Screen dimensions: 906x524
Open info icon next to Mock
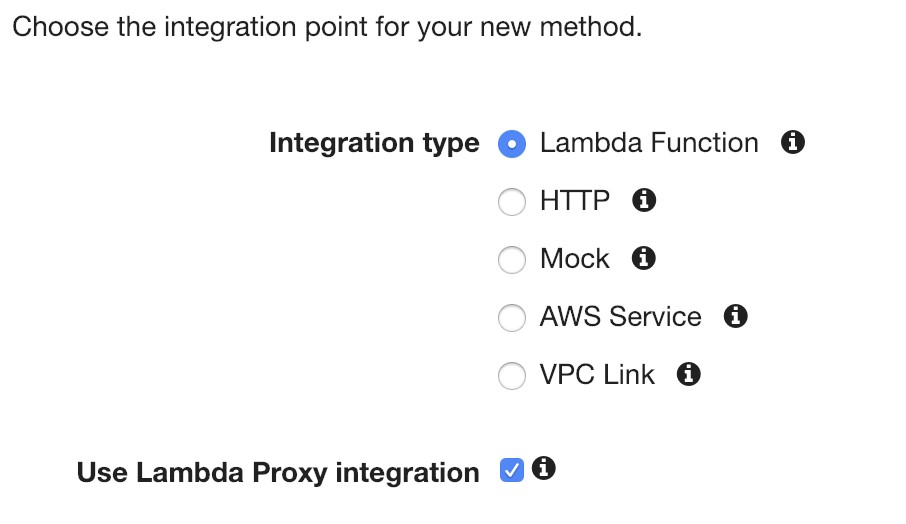tap(645, 259)
